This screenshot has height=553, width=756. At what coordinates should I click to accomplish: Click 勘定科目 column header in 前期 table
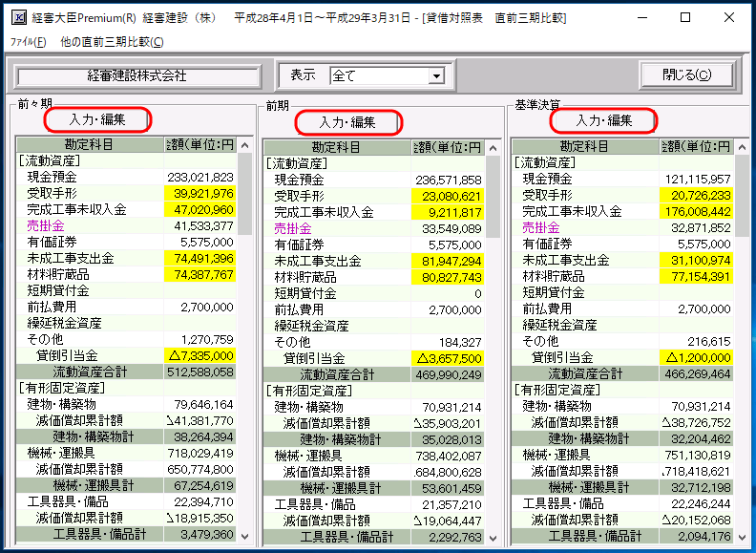336,147
